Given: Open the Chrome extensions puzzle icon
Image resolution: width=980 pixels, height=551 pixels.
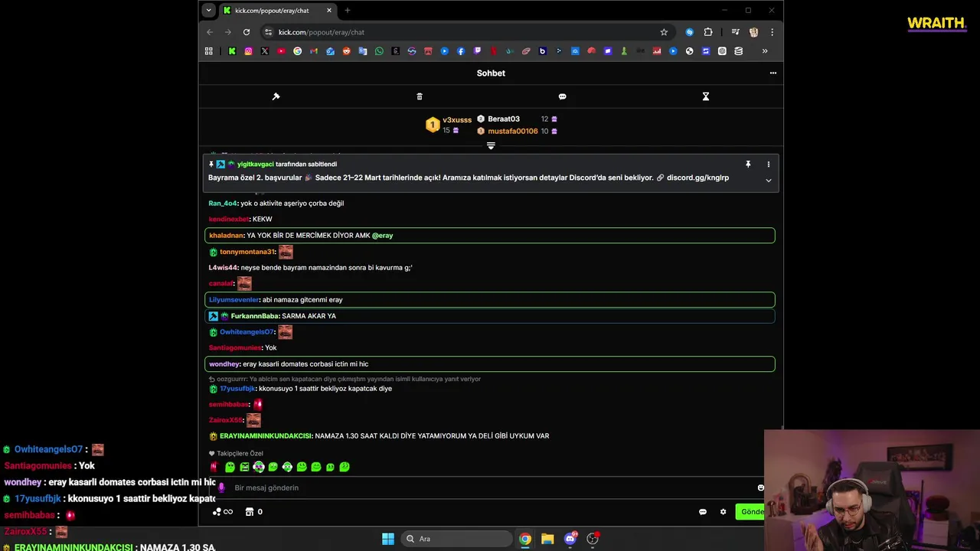Looking at the screenshot, I should [x=708, y=32].
